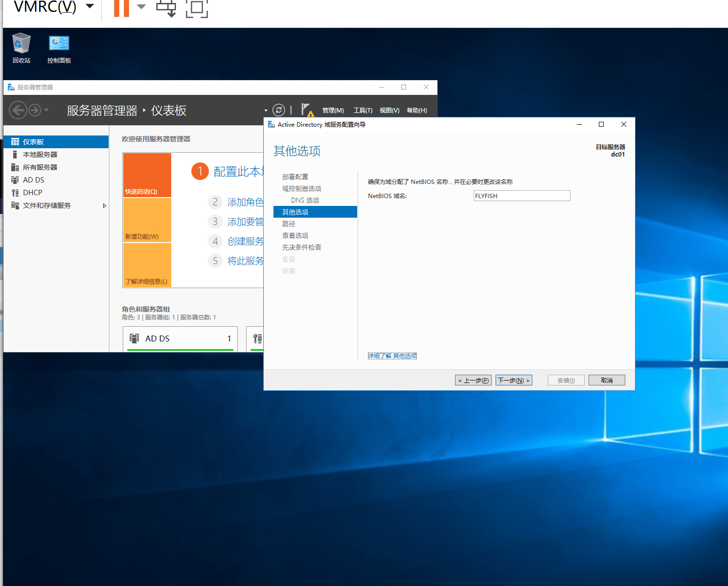Click the 仪表板 breadcrumb title

(169, 111)
